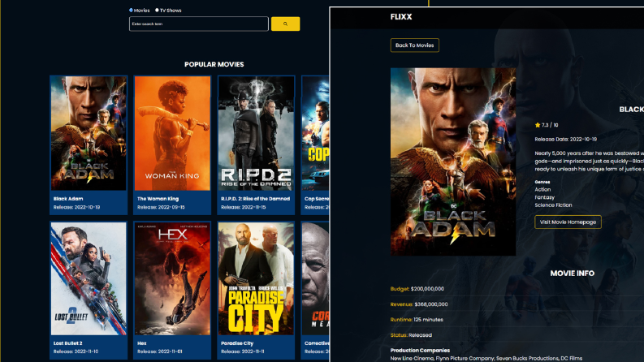Viewport: 644px width, 362px height.
Task: Open The Woman King poster
Action: (x=172, y=133)
